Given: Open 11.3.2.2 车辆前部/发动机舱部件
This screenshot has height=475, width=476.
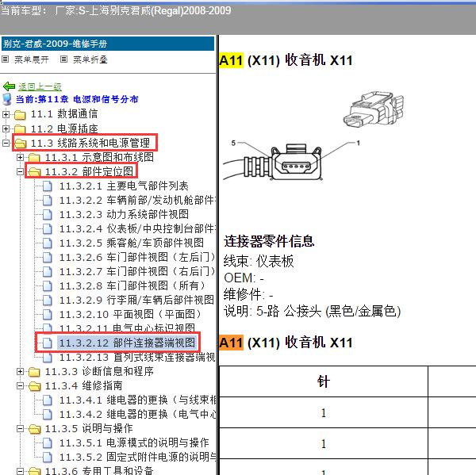Looking at the screenshot, I should coord(137,201).
